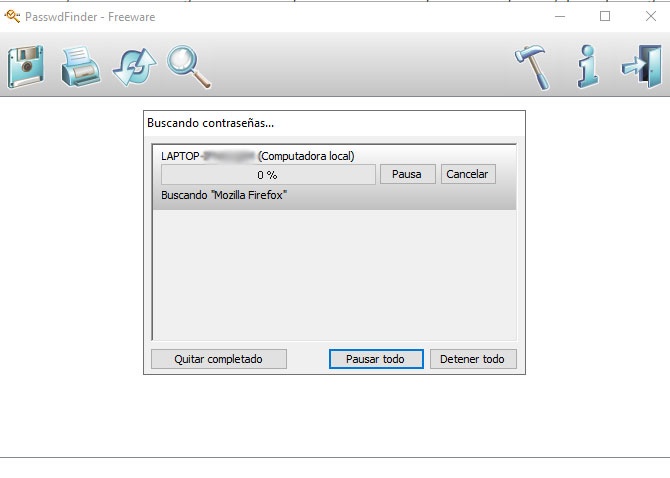This screenshot has width=670, height=478.
Task: Click the magnifying glass search icon
Action: (x=188, y=67)
